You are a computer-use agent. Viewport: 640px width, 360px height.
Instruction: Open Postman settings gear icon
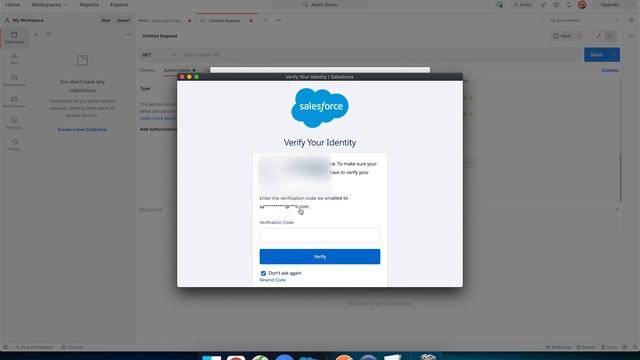click(556, 5)
